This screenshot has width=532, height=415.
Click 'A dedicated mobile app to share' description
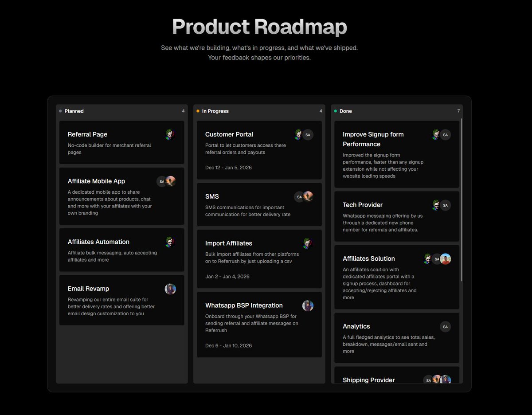pyautogui.click(x=110, y=203)
